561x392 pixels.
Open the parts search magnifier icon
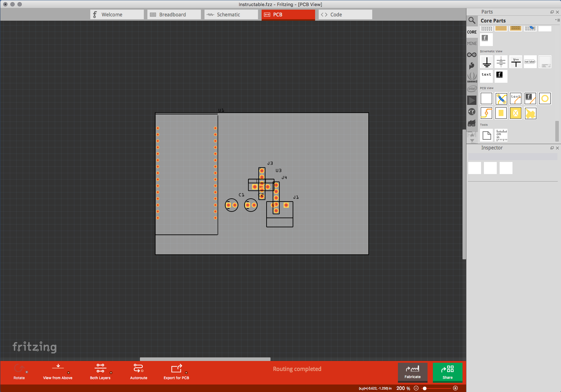(472, 21)
